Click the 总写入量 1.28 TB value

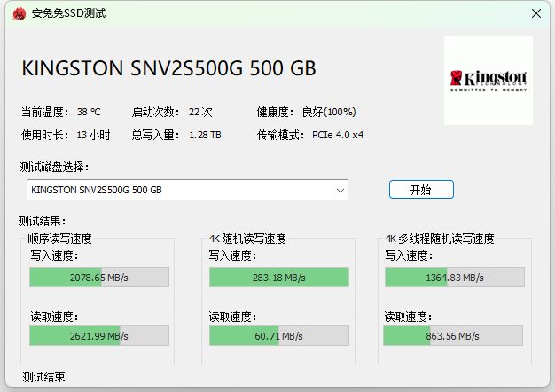[x=205, y=136]
